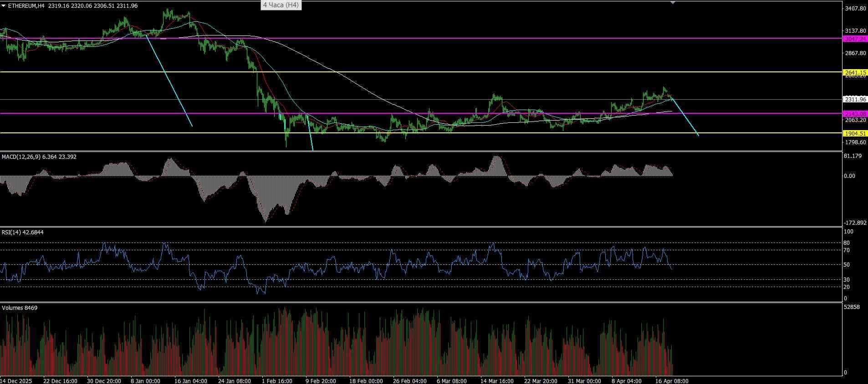The image size is (868, 384).
Task: Click the RSI scale level 70
Action: click(847, 250)
